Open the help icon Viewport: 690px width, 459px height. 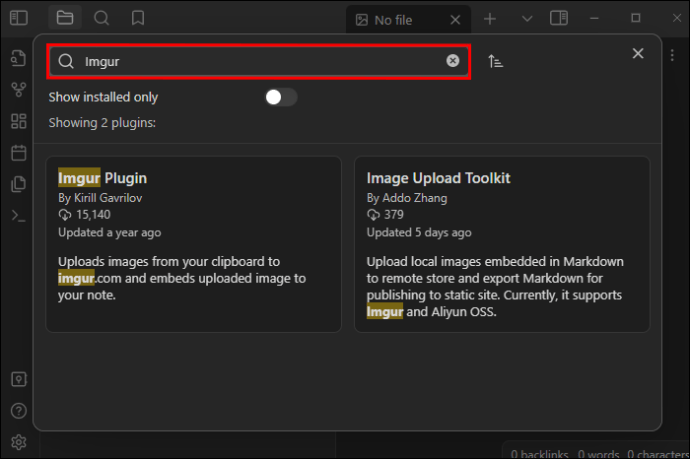tap(18, 411)
